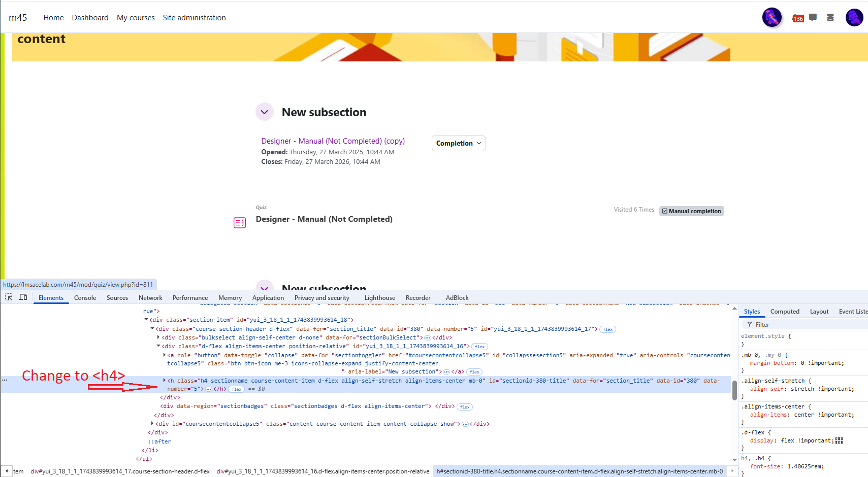Click the database stack icon in header
This screenshot has height=477, width=868.
point(830,18)
